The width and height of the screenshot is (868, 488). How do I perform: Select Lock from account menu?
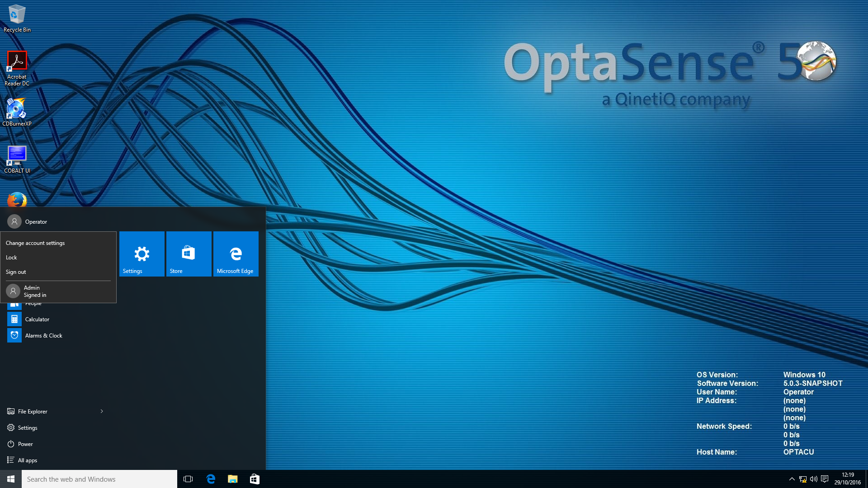coord(11,258)
